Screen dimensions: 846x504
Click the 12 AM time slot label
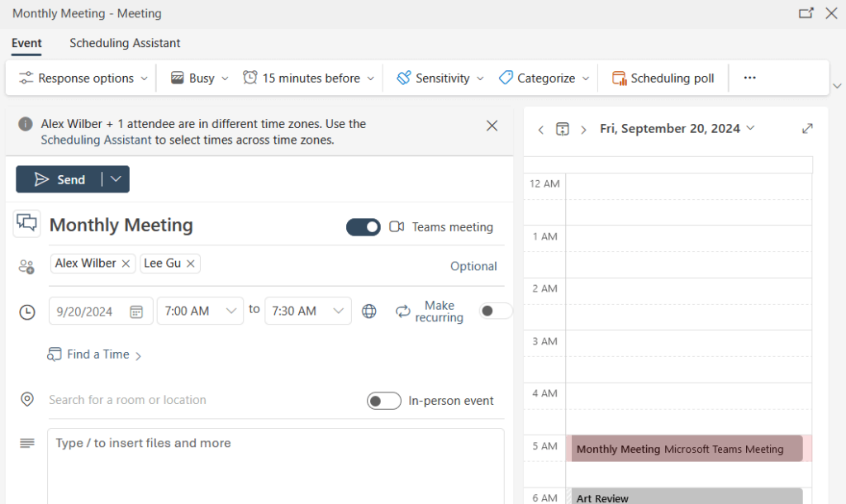[544, 184]
